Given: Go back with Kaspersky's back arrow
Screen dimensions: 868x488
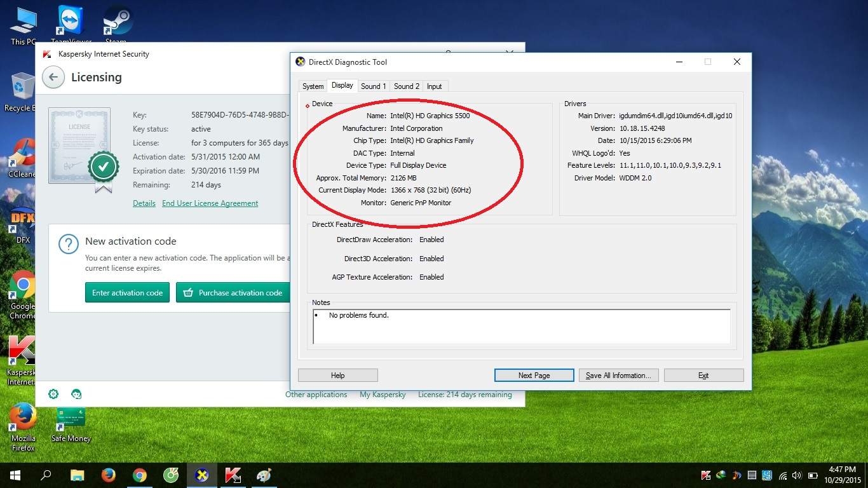Looking at the screenshot, I should (x=54, y=78).
